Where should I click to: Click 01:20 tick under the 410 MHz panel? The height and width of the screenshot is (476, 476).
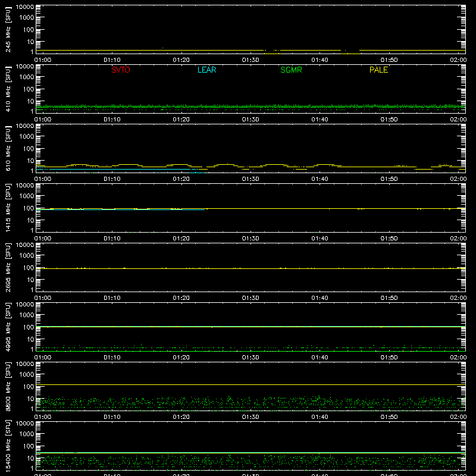click(181, 120)
